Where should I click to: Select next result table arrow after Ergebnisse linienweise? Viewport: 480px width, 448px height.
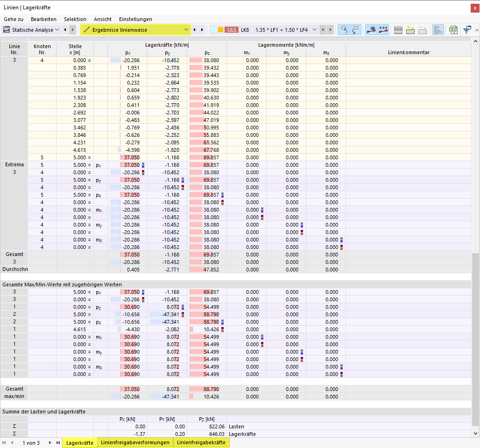(202, 30)
